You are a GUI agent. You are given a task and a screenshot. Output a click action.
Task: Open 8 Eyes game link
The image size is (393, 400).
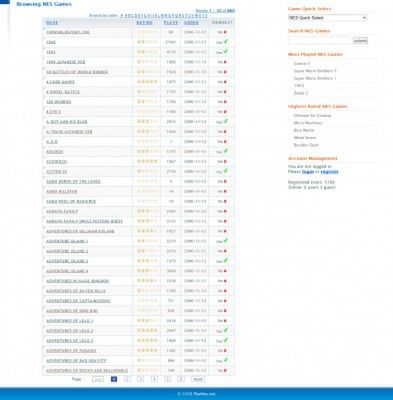tap(53, 112)
